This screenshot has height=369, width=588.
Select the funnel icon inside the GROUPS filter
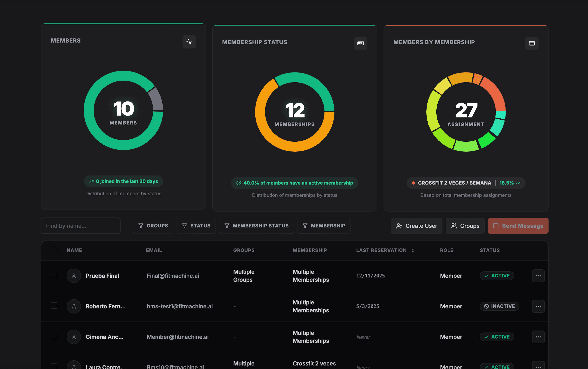(x=141, y=226)
